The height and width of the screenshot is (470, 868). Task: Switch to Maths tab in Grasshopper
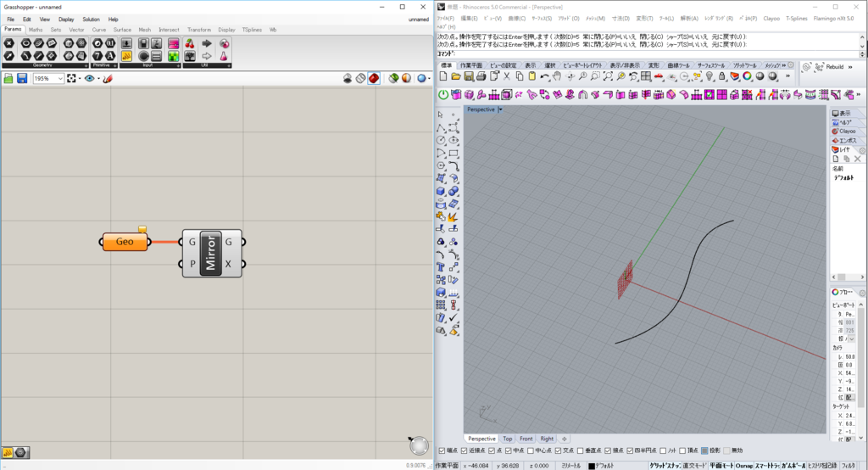[36, 30]
